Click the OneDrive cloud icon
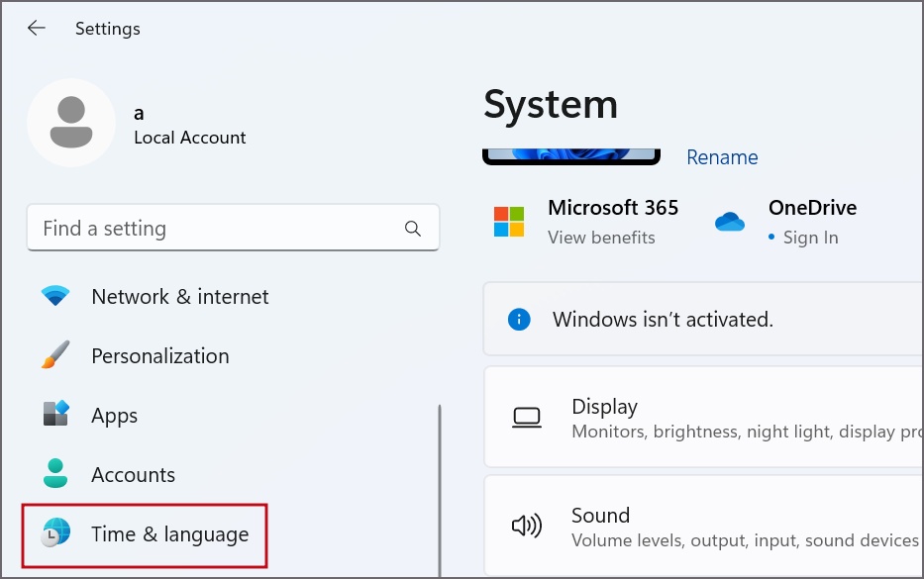Viewport: 924px width, 579px height. coord(730,222)
